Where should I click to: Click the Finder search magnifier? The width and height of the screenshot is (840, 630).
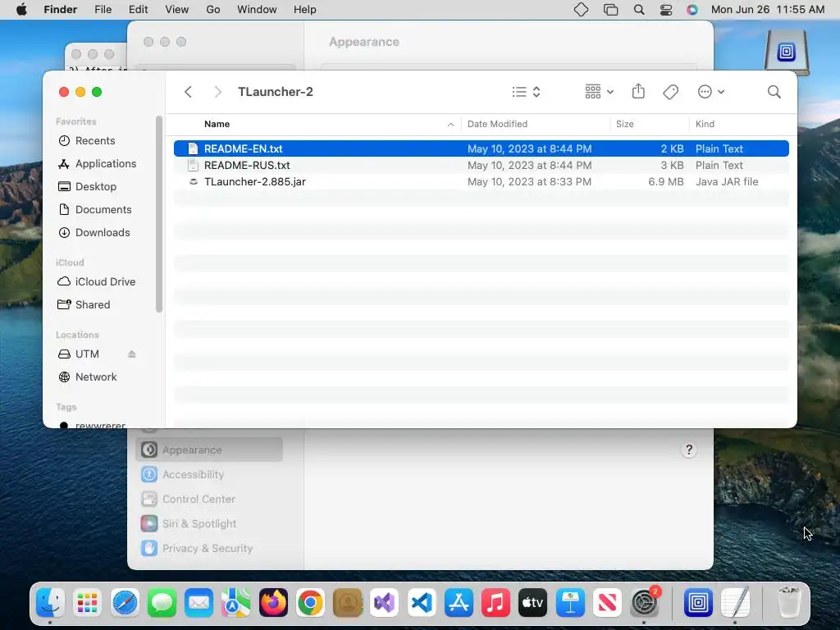pyautogui.click(x=774, y=92)
